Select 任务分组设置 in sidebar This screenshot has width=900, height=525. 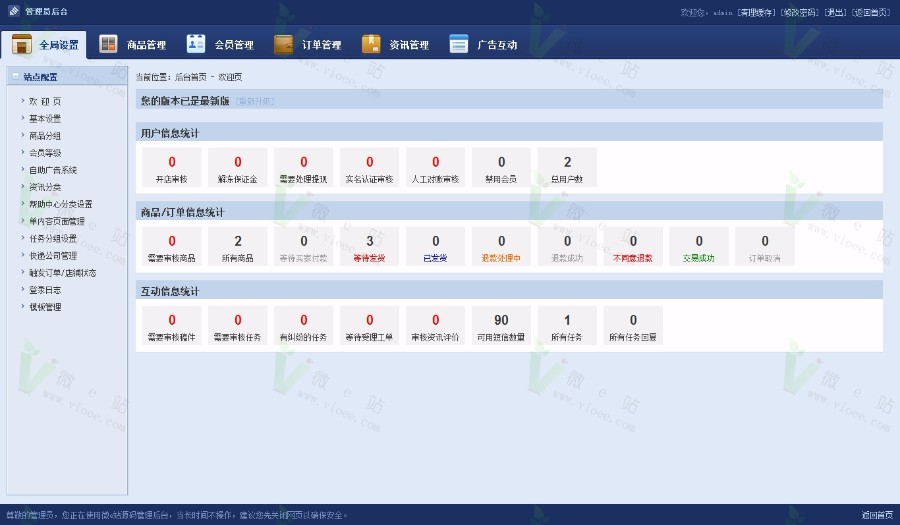coord(53,239)
